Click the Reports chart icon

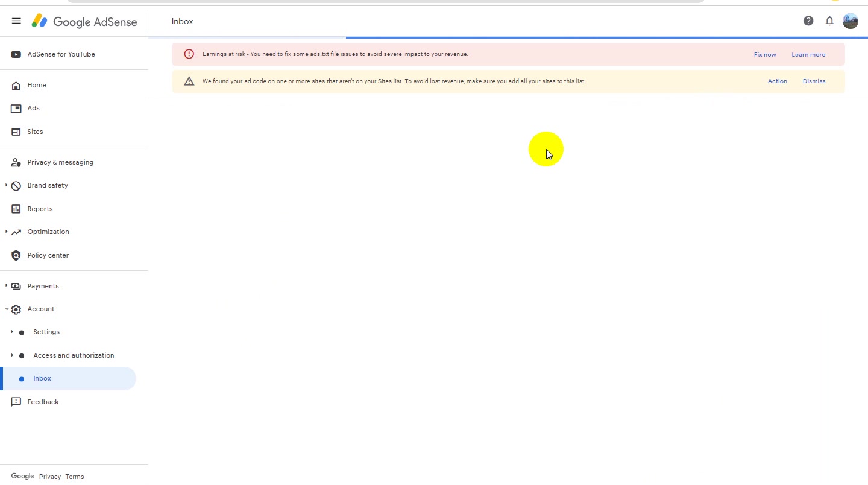click(16, 209)
